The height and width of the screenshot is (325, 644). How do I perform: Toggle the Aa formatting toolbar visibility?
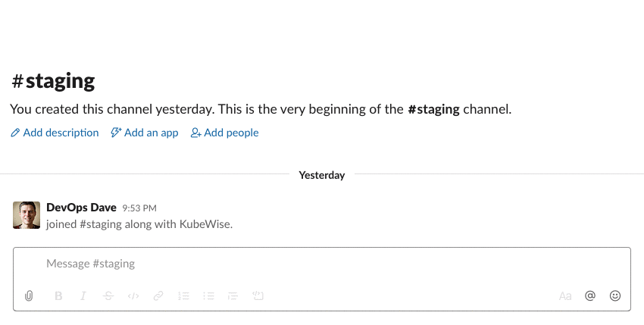point(565,295)
